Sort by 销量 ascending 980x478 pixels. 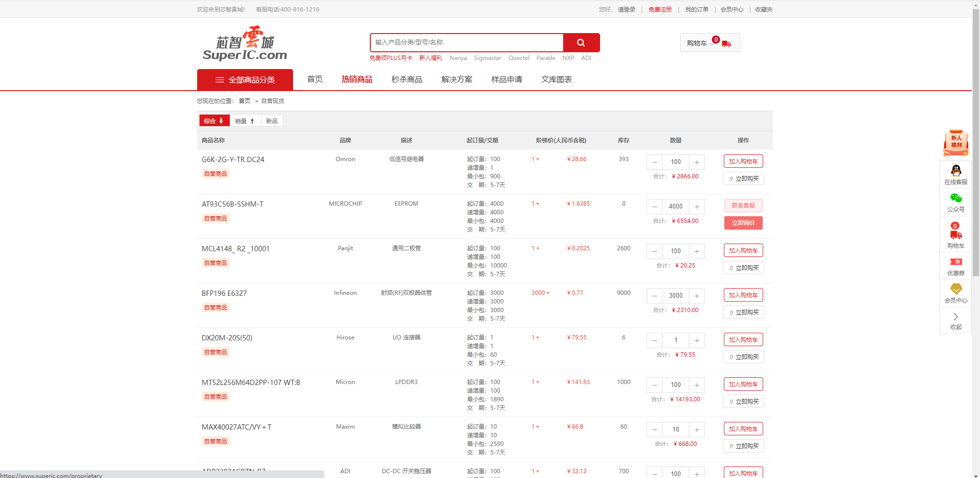click(245, 121)
